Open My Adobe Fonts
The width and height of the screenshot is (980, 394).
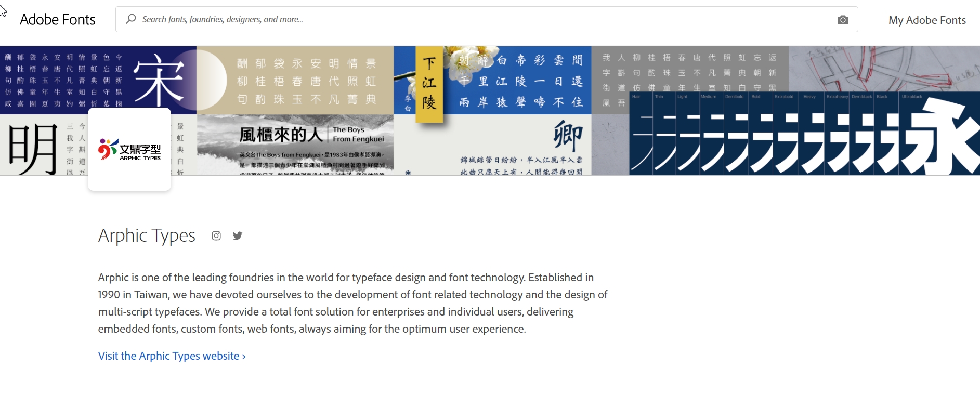927,20
